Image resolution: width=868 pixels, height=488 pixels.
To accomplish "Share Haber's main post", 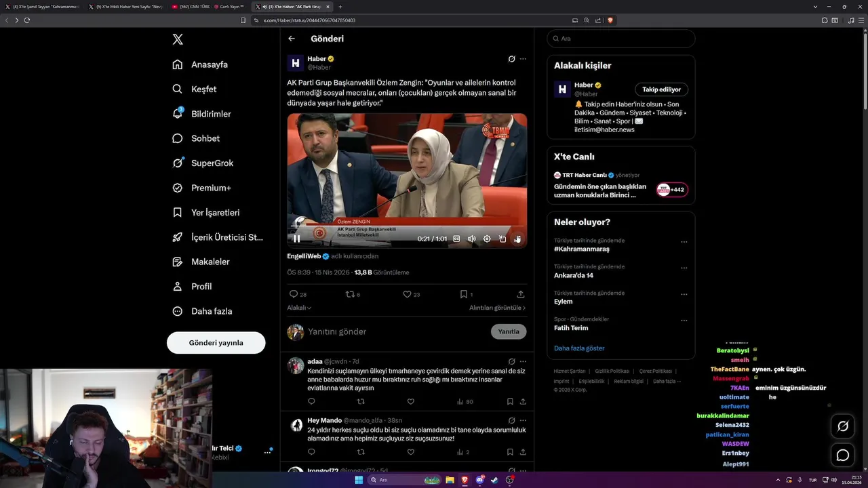I will (x=521, y=294).
